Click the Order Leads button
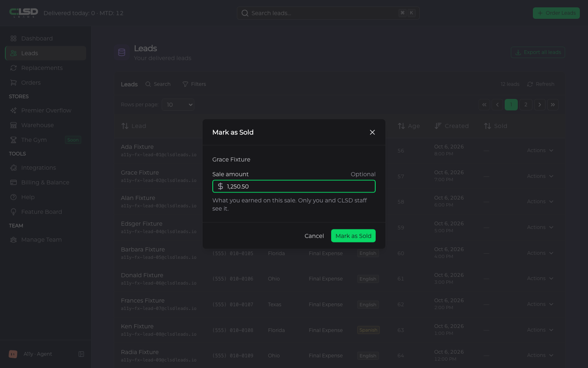Viewport: 588px width, 368px height. [x=556, y=13]
